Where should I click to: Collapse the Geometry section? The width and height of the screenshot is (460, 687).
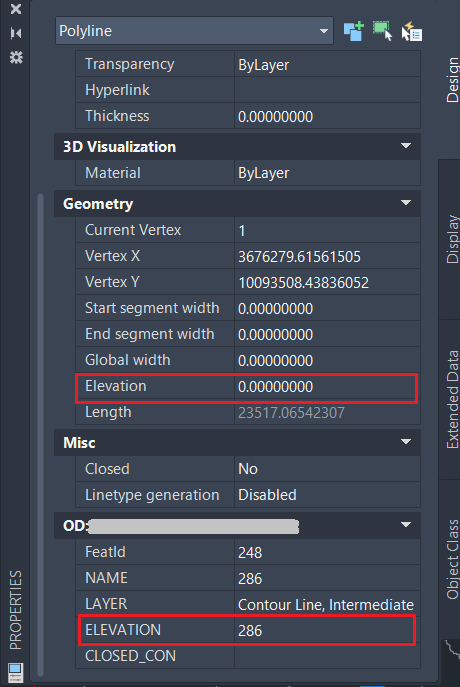406,203
